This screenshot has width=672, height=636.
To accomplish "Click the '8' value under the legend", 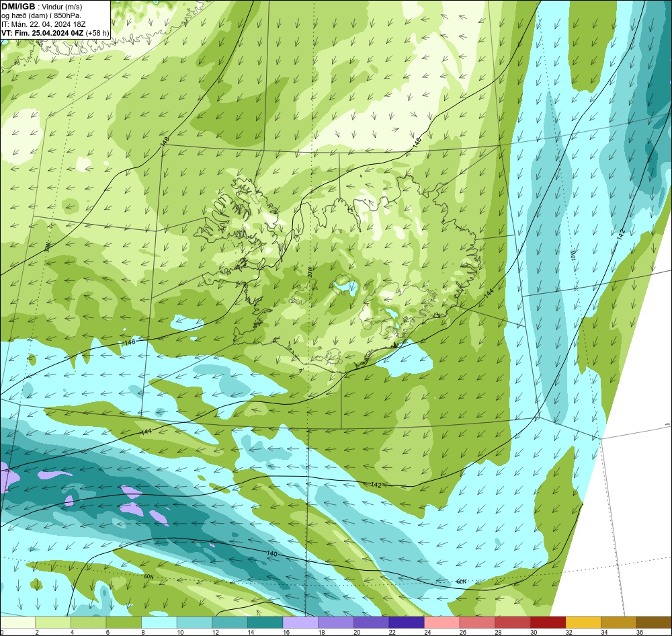I will click(x=142, y=632).
